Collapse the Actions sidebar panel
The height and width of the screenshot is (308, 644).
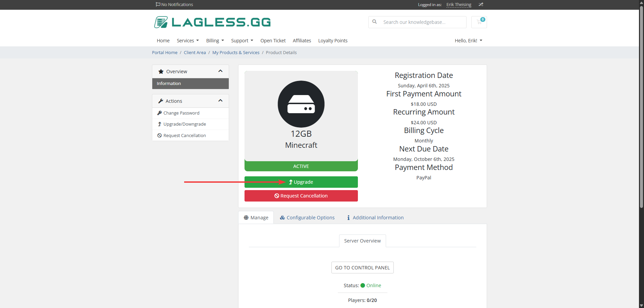(x=220, y=101)
